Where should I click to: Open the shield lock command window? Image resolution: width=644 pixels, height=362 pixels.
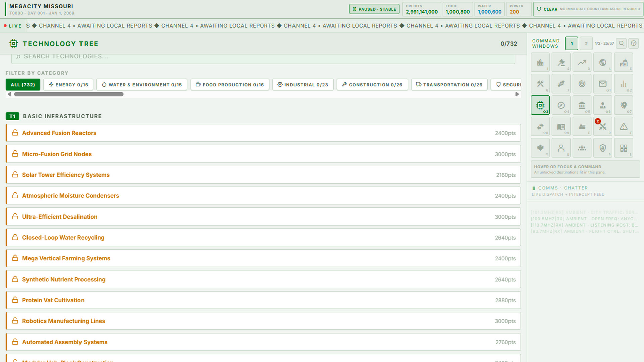coord(602,148)
